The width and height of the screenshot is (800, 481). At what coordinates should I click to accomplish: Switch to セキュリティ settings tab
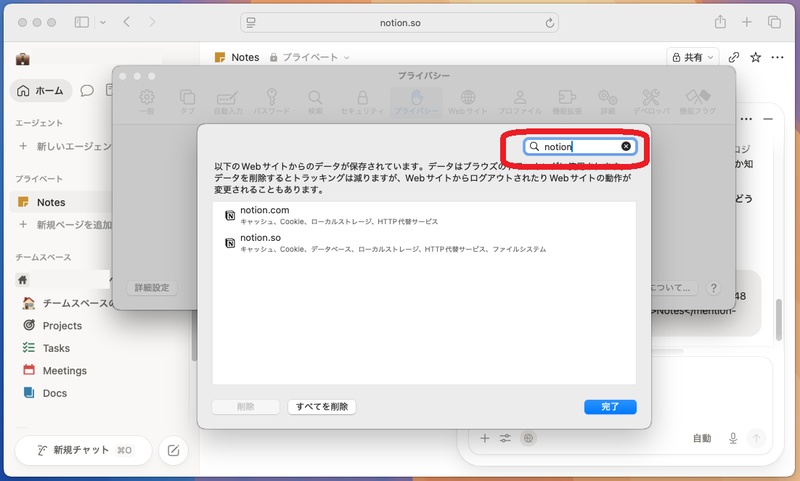(362, 102)
